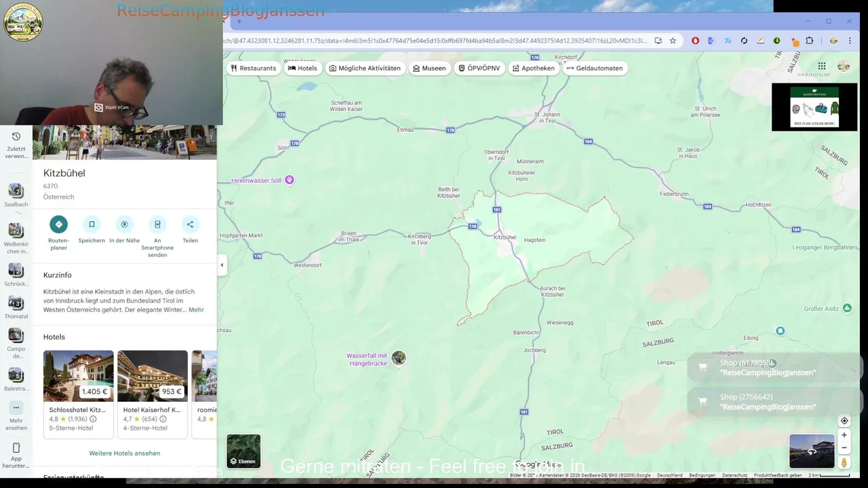
Task: Open the Chrome three-dot menu
Action: point(850,41)
